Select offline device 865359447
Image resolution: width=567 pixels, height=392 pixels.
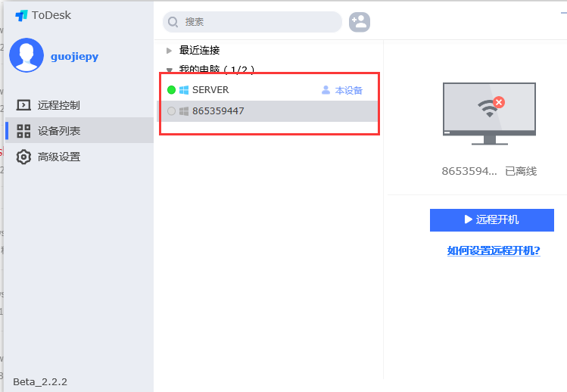(269, 111)
